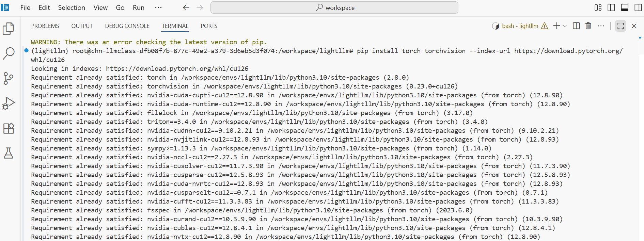Click the workspace command center search box
This screenshot has width=644, height=241.
pos(334,7)
